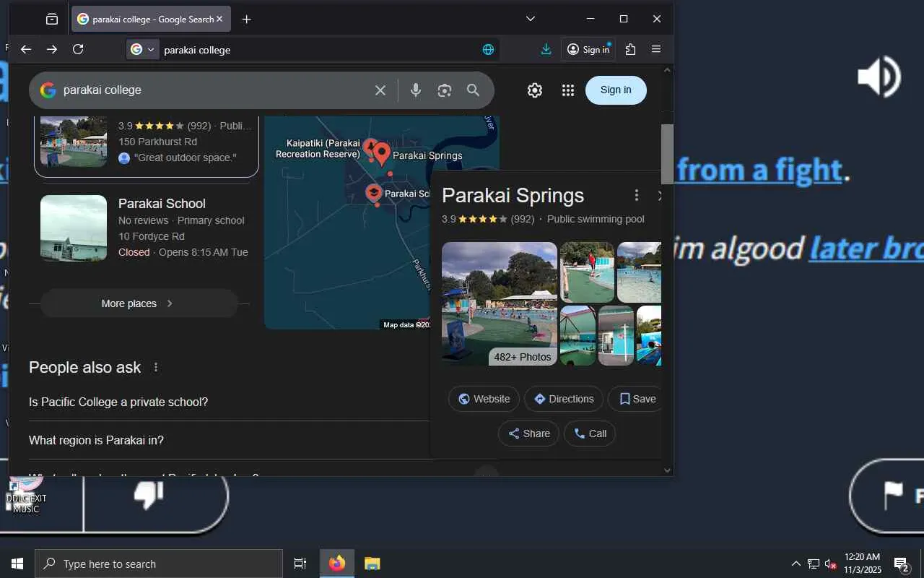Go back to the previous page
The image size is (924, 578).
point(26,49)
